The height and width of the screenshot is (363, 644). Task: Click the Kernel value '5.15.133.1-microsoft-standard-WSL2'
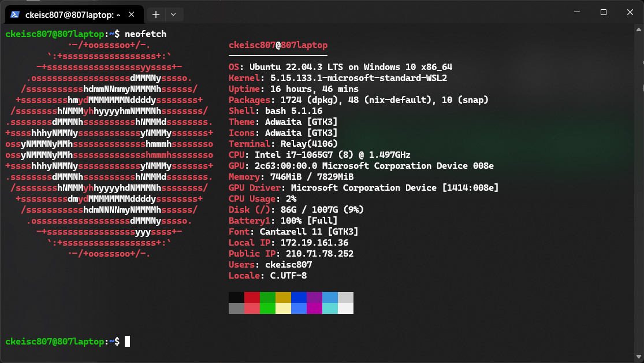point(359,78)
